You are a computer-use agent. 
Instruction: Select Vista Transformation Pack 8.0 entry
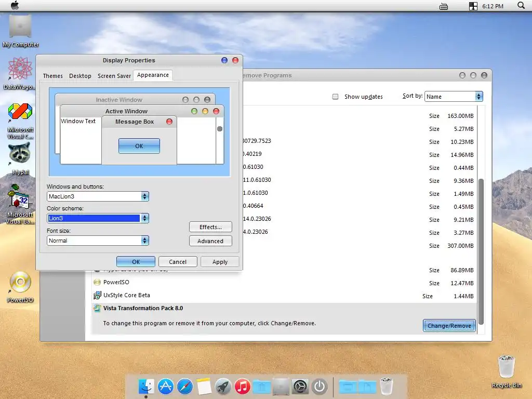(143, 308)
